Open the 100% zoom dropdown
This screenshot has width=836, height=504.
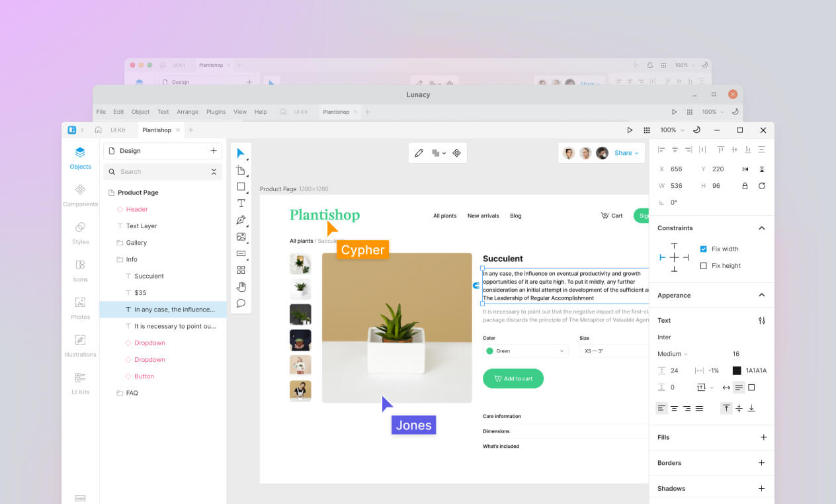click(x=671, y=130)
